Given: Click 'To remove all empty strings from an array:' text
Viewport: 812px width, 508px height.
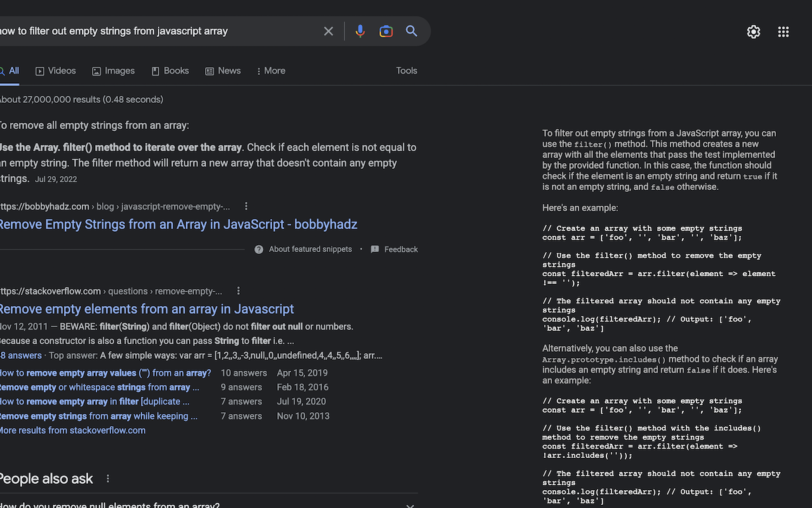Looking at the screenshot, I should point(94,126).
